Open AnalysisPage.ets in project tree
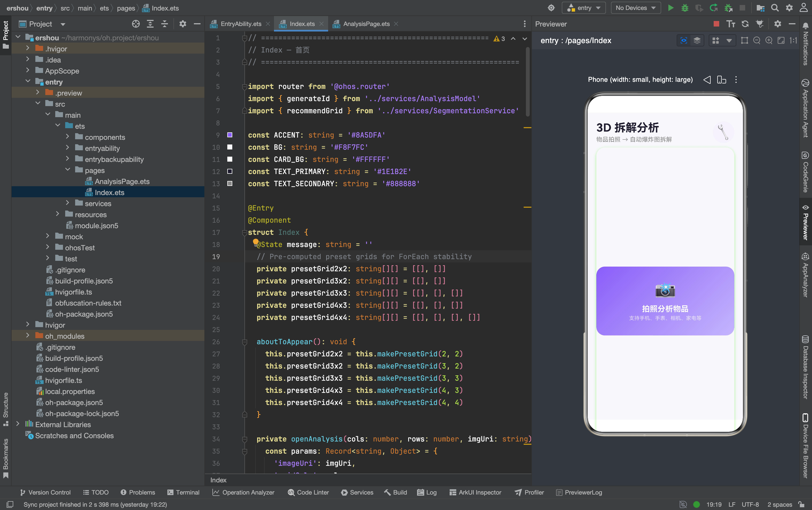Screen dimensions: 812x510 pos(122,182)
